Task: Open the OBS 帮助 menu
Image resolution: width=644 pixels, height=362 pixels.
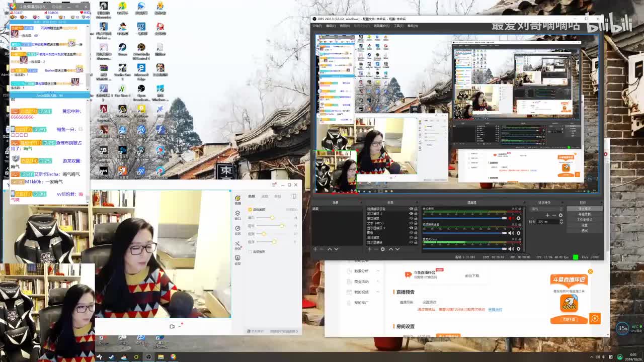Action: [412, 26]
